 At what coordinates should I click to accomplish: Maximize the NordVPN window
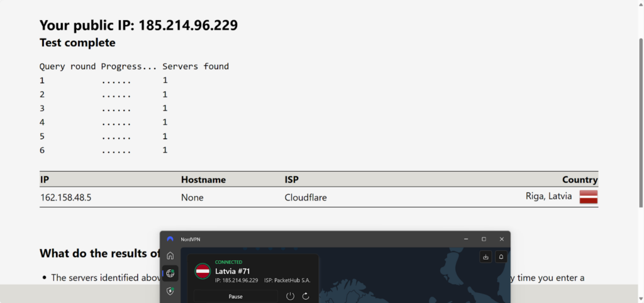(x=484, y=239)
